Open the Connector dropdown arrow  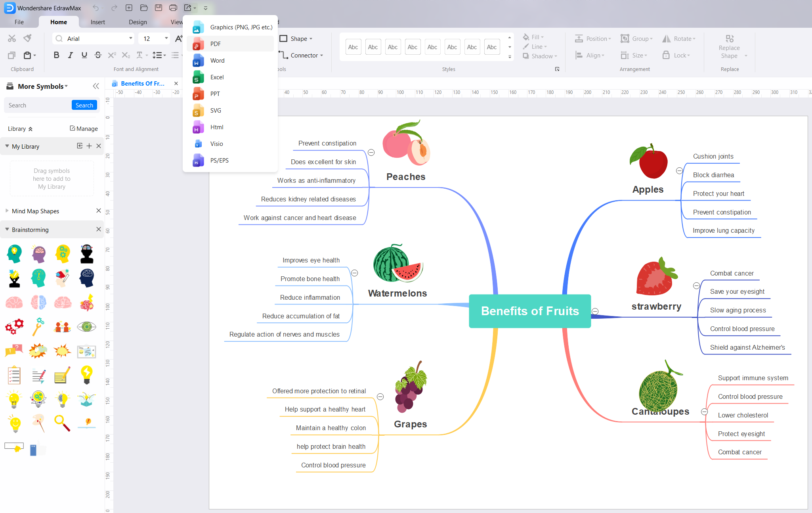coord(321,56)
